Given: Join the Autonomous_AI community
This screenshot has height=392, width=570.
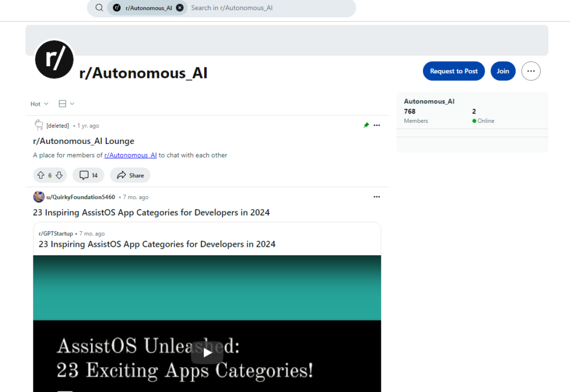Looking at the screenshot, I should [503, 71].
